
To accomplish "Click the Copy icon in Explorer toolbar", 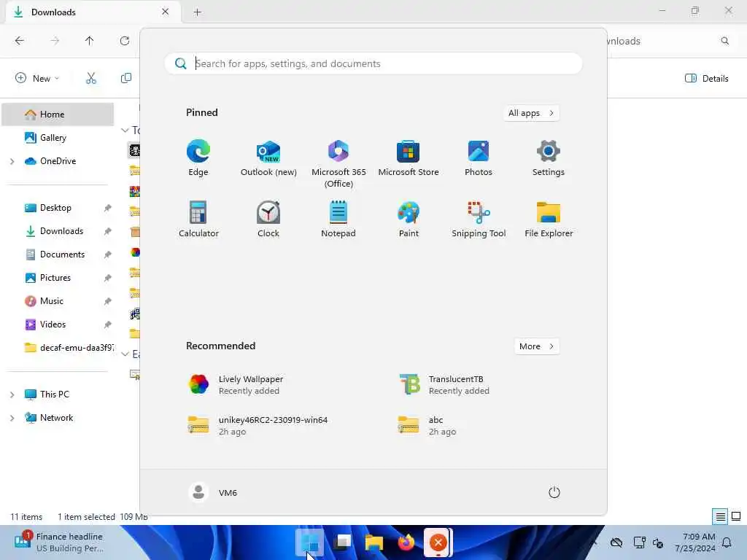I will 125,78.
